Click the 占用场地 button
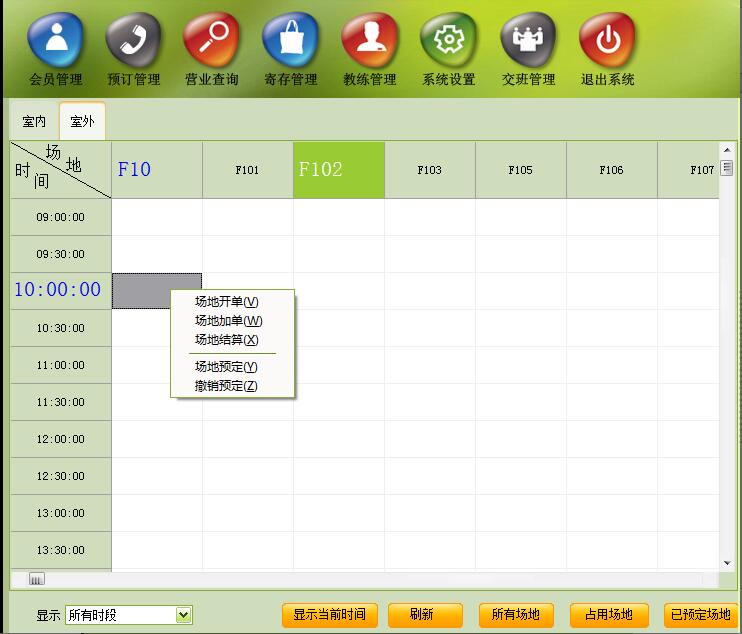The height and width of the screenshot is (634, 742). click(609, 615)
